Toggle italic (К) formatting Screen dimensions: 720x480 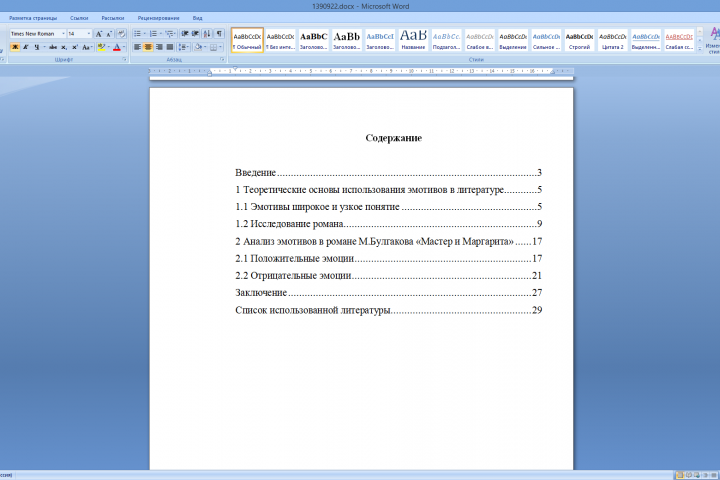(x=26, y=47)
